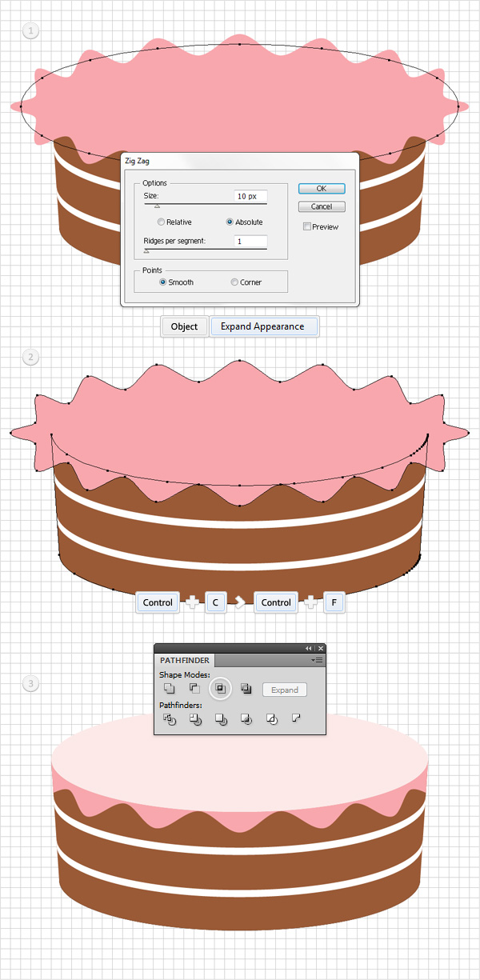Image resolution: width=480 pixels, height=980 pixels.
Task: Collapse the Pathfinder panel with double arrows
Action: [309, 648]
